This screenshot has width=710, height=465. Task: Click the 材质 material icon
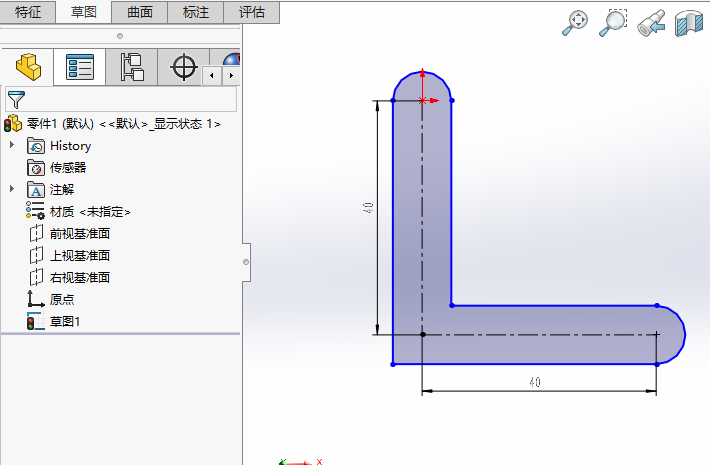[x=35, y=211]
